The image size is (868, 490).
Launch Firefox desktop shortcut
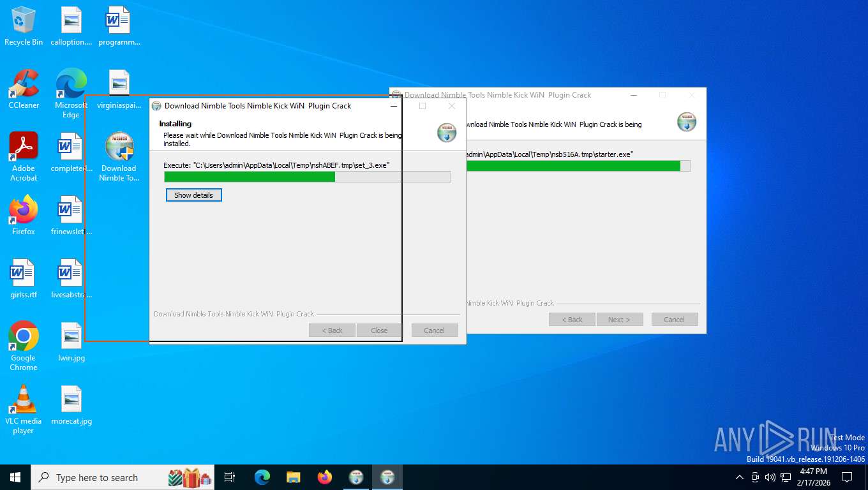click(24, 216)
